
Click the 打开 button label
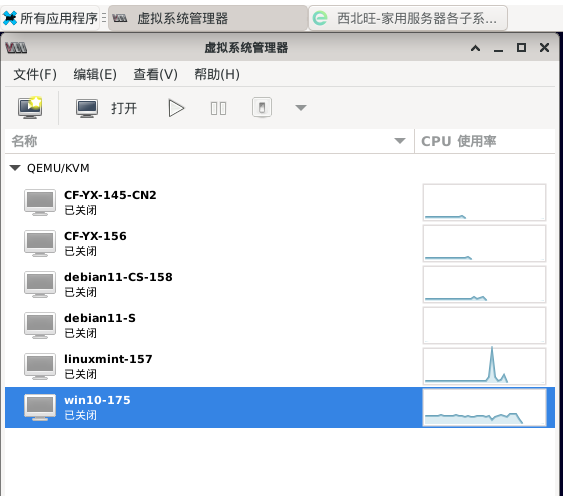click(124, 108)
